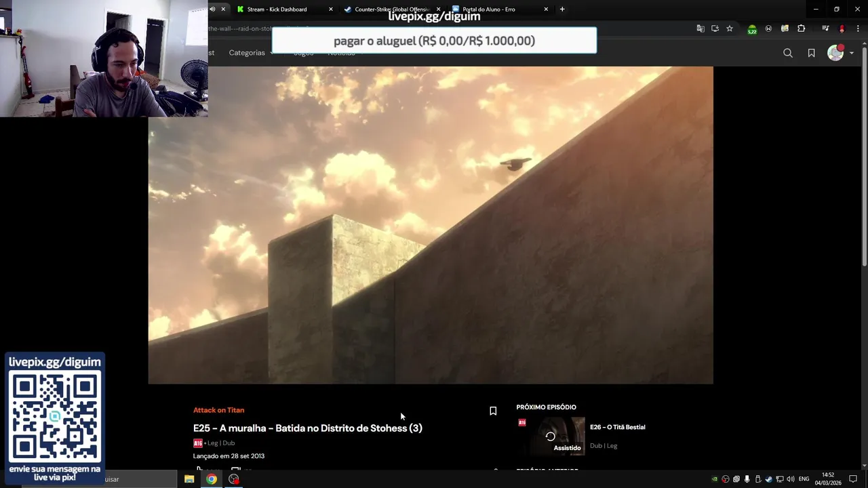Open the volume speaker tray icon
Screen dimensions: 868x488
(x=790, y=479)
